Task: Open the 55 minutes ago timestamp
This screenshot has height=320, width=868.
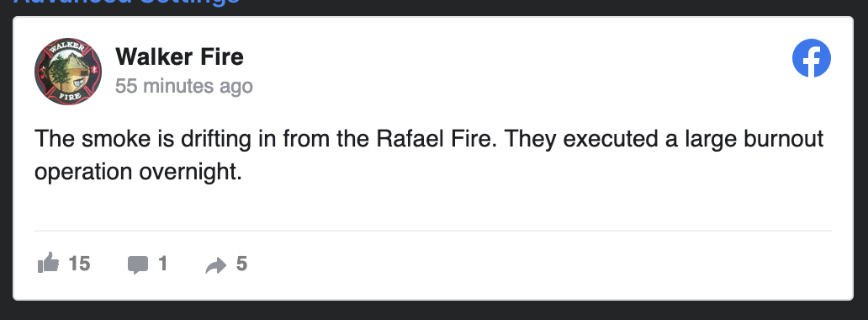Action: 184,87
